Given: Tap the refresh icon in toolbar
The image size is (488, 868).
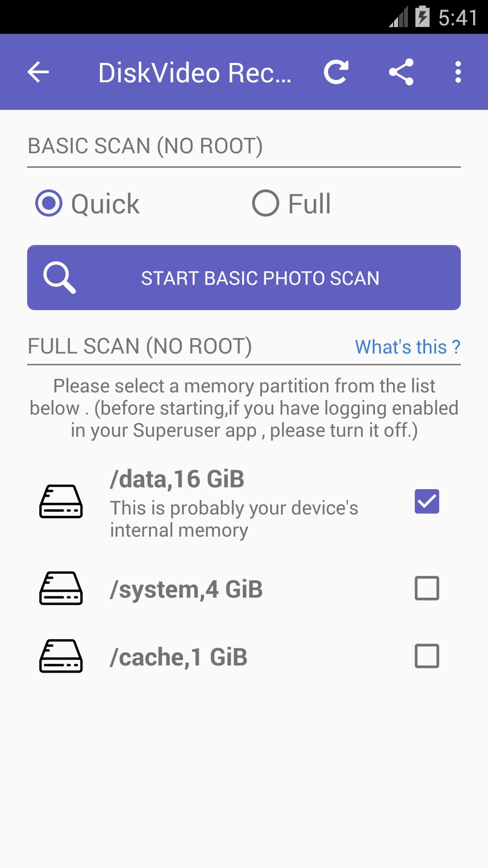Looking at the screenshot, I should [x=336, y=72].
